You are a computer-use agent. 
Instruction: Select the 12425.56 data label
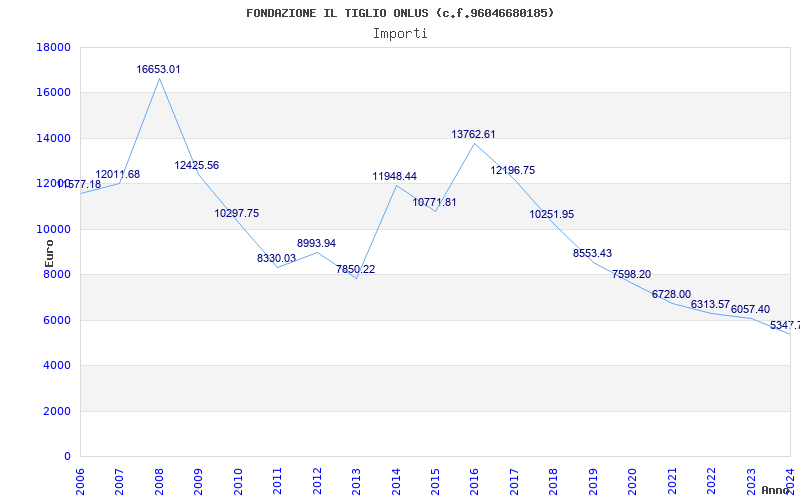click(196, 165)
